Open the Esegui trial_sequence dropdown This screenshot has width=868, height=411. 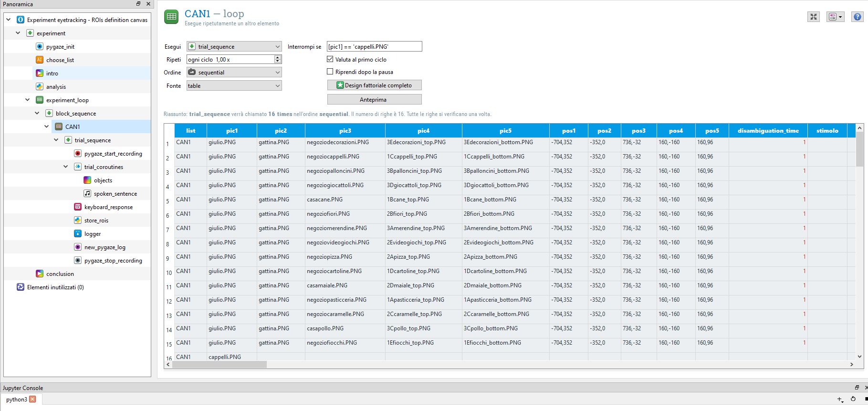(x=234, y=47)
